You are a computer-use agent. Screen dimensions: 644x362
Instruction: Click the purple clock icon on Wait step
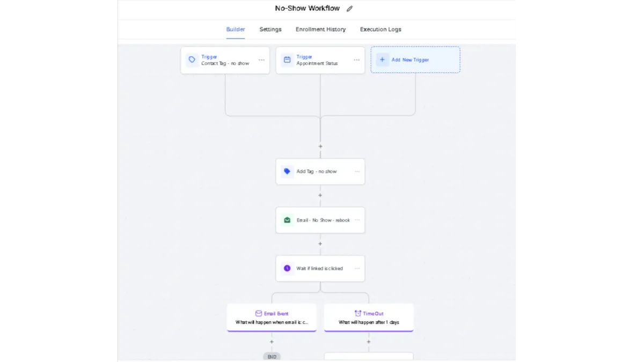coord(287,268)
